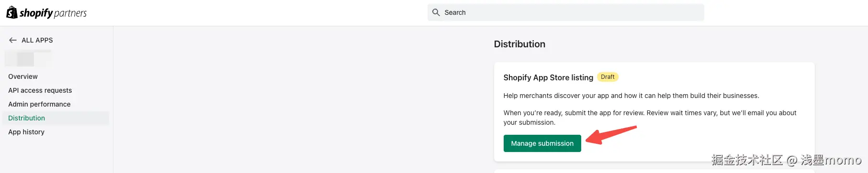The width and height of the screenshot is (868, 173).
Task: Click the shopify partners wordmark
Action: click(53, 13)
